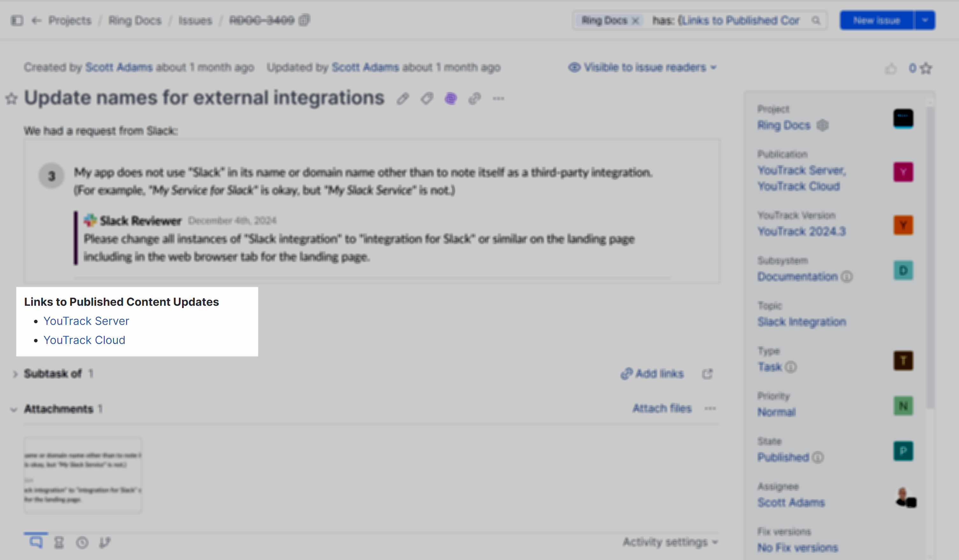This screenshot has width=959, height=560.
Task: Select the comments tab icon in activity bar
Action: 37,542
